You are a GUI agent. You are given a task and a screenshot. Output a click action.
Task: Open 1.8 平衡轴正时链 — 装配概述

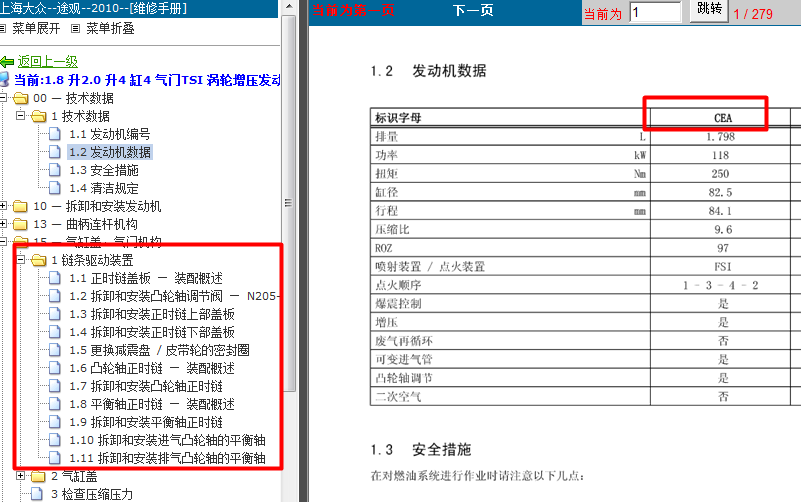coord(152,404)
